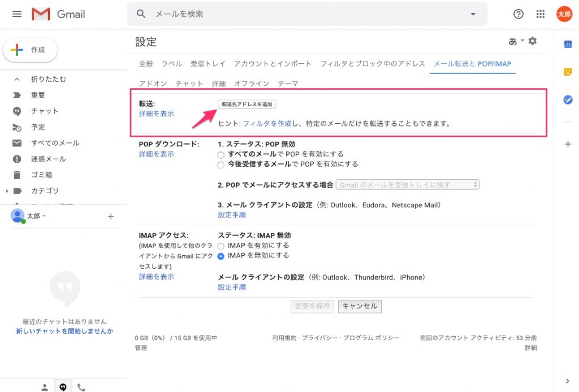Open the settings gear icon
This screenshot has width=579, height=392.
532,41
